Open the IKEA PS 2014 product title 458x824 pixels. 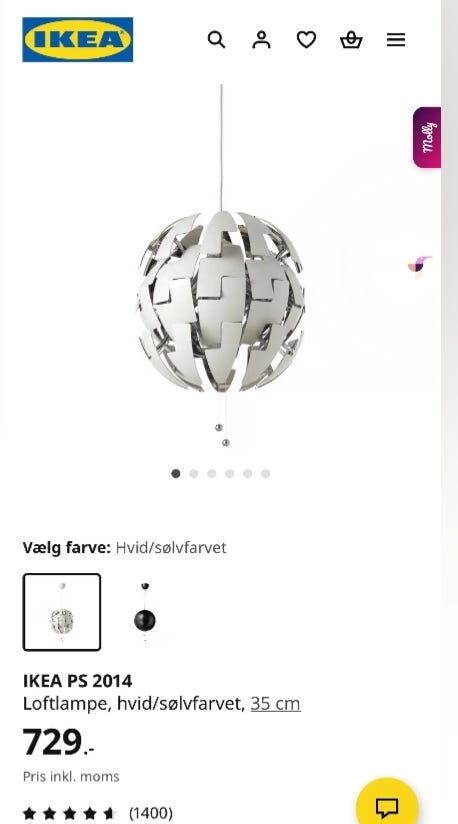(x=77, y=681)
